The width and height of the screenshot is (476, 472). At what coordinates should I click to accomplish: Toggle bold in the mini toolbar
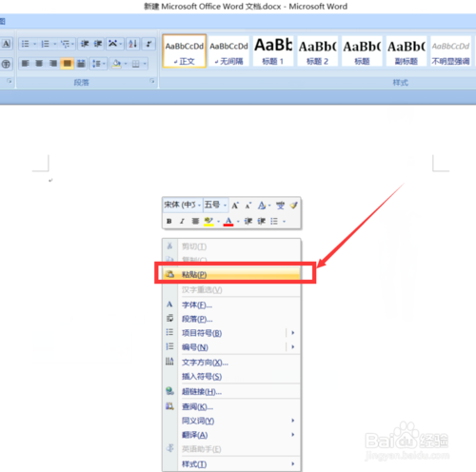point(169,221)
